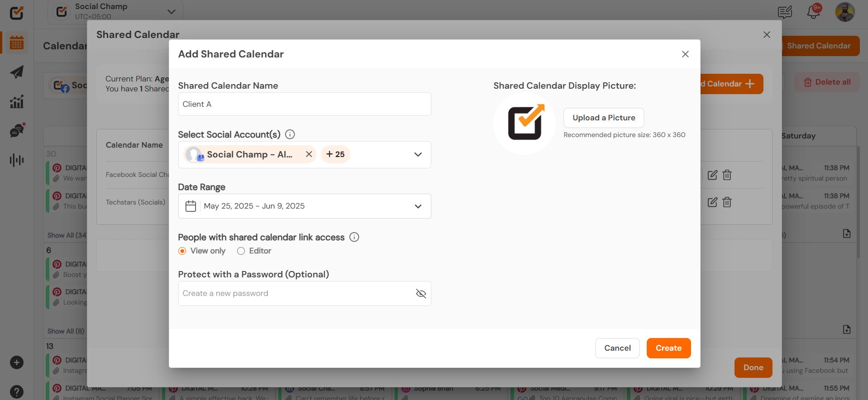Viewport: 868px width, 400px height.
Task: Click the Calendar Name column header
Action: (134, 145)
